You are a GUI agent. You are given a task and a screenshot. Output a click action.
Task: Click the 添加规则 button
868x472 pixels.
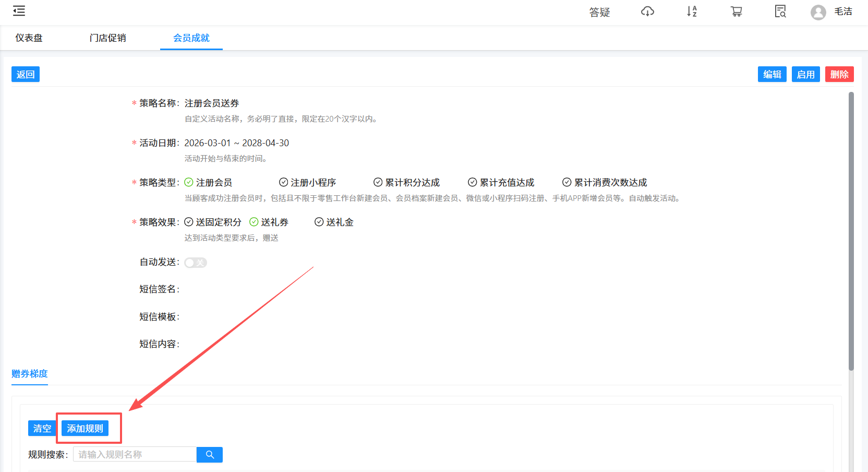tap(86, 428)
